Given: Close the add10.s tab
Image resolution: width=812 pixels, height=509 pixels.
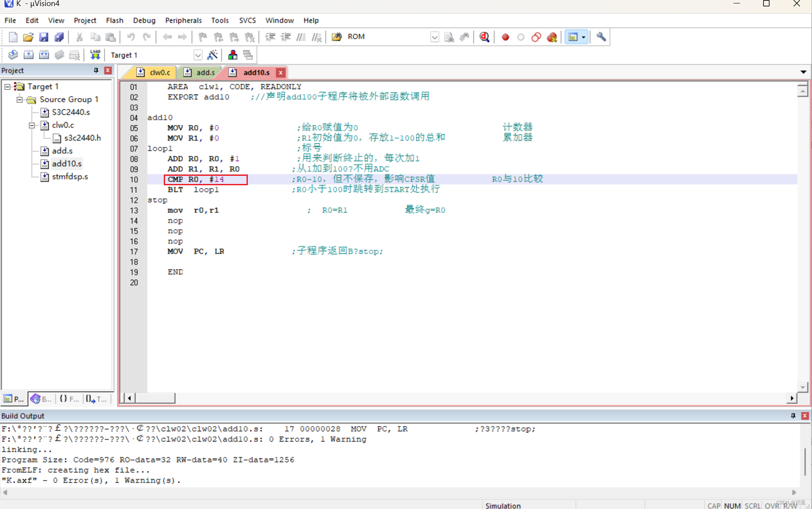Looking at the screenshot, I should [281, 73].
